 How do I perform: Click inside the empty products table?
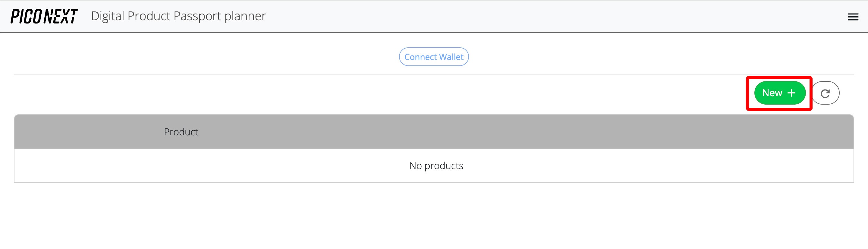(436, 165)
